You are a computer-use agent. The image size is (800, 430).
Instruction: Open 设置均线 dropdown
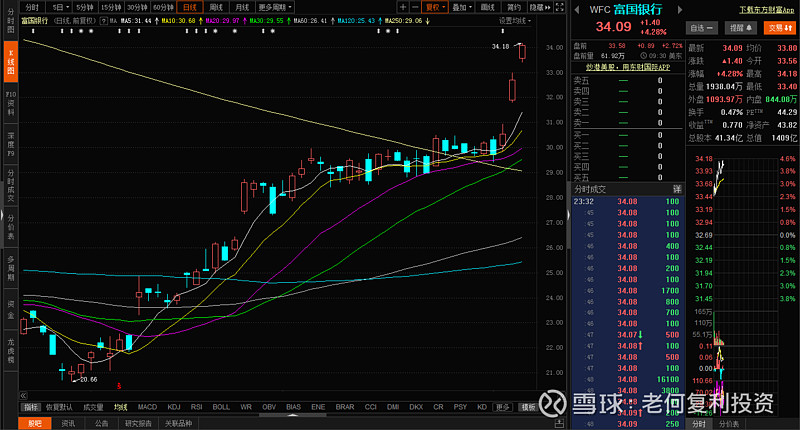coord(515,21)
